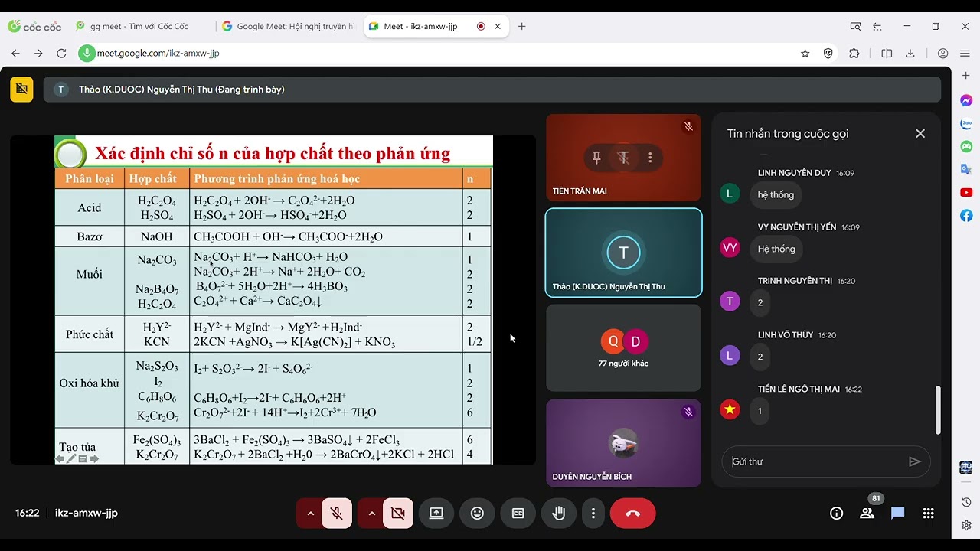This screenshot has width=980, height=551.
Task: Go to previous slide arrow
Action: [x=60, y=458]
